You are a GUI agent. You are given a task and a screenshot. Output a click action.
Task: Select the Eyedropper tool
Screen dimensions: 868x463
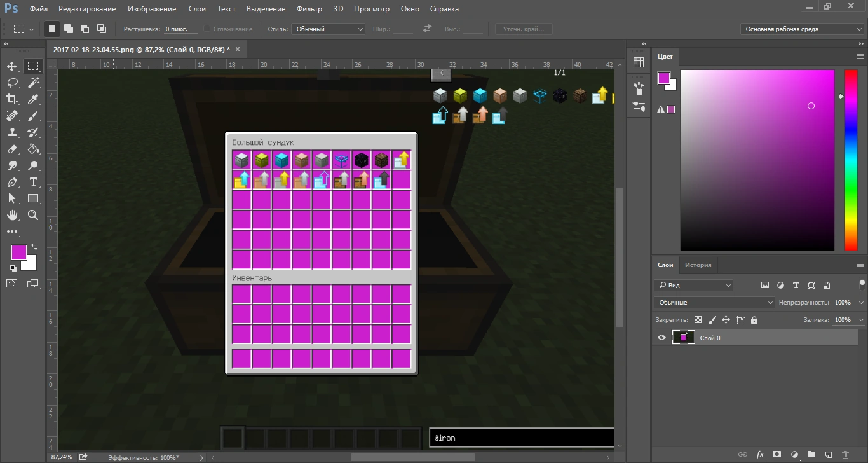(x=33, y=99)
